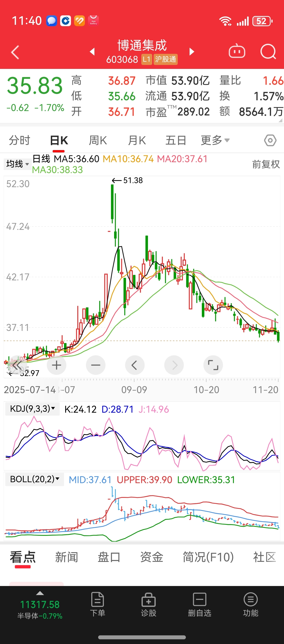Switch to previous stock with left triangle
284x644 pixels.
(x=92, y=52)
